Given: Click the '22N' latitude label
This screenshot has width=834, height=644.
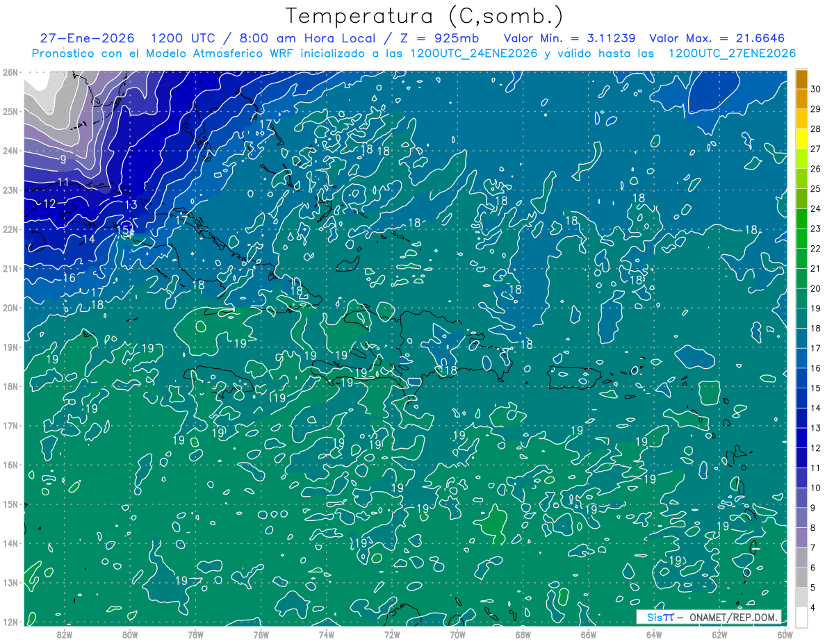Looking at the screenshot, I should coord(10,229).
